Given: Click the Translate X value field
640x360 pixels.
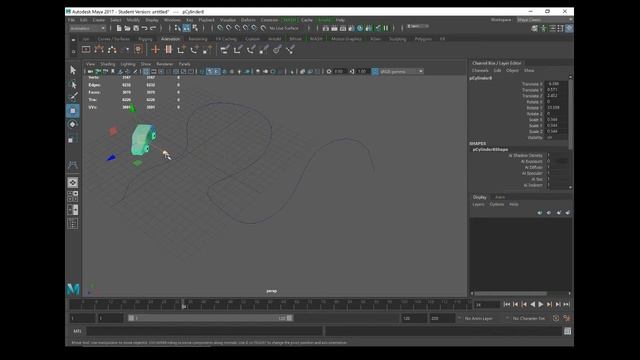Looking at the screenshot, I should pyautogui.click(x=557, y=84).
